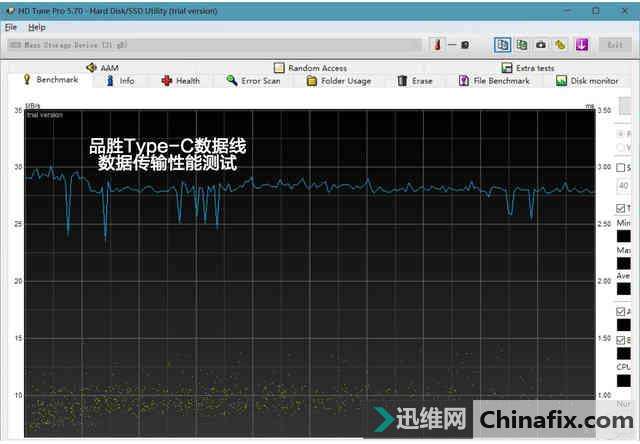Open the File Benchmark tab
This screenshot has width=640, height=444.
pyautogui.click(x=494, y=81)
